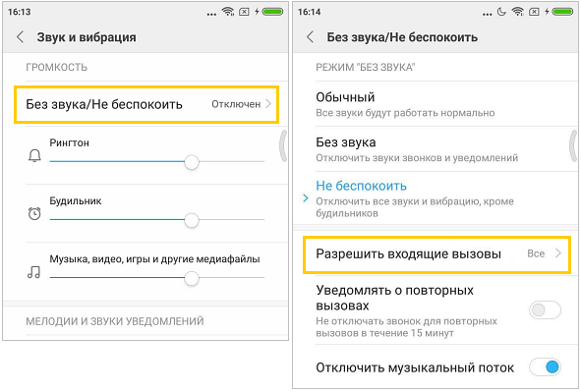This screenshot has width=581, height=392.
Task: Click the media files volume slider handle
Action: [192, 278]
